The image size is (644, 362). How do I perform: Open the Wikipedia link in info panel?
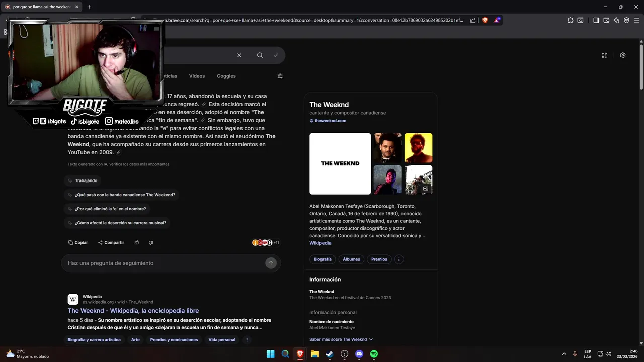pos(320,243)
